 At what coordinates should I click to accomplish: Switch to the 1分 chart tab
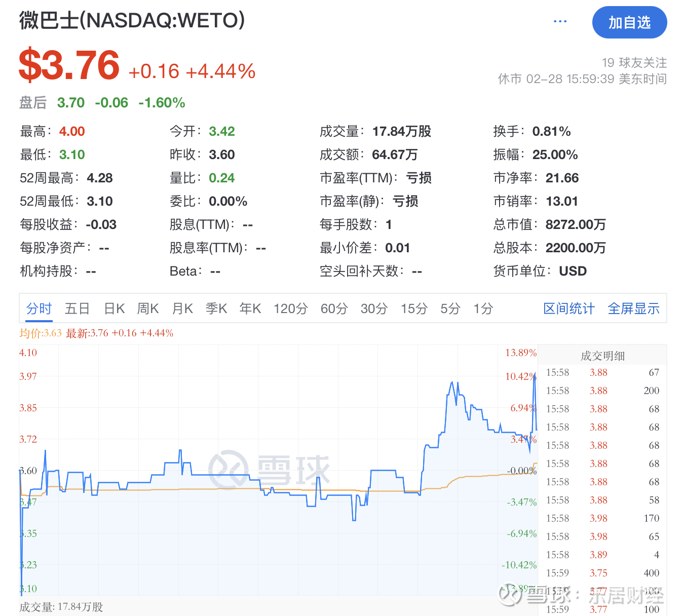tap(483, 309)
